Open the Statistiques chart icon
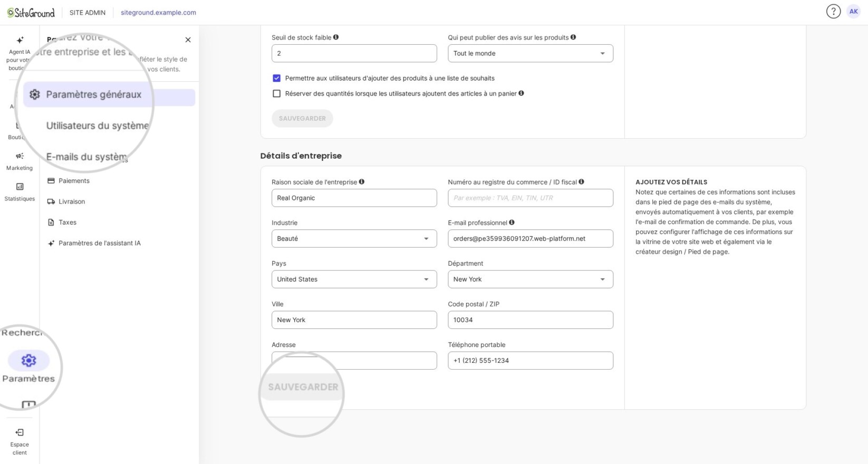The width and height of the screenshot is (868, 464). coord(20,187)
